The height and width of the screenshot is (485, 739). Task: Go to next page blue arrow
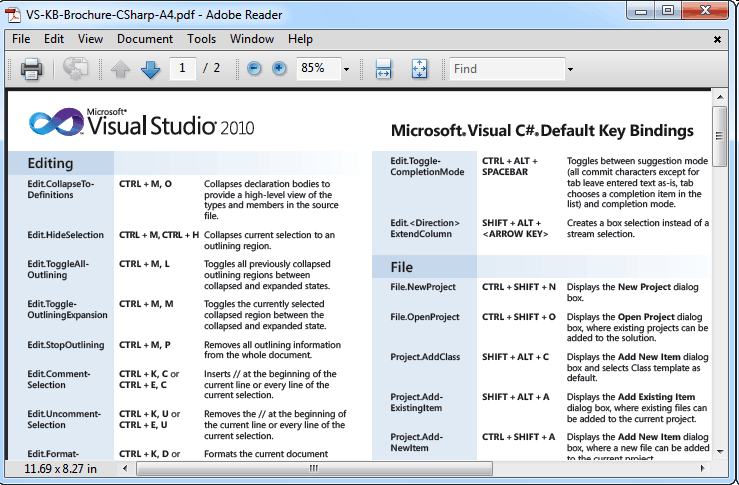coord(150,69)
